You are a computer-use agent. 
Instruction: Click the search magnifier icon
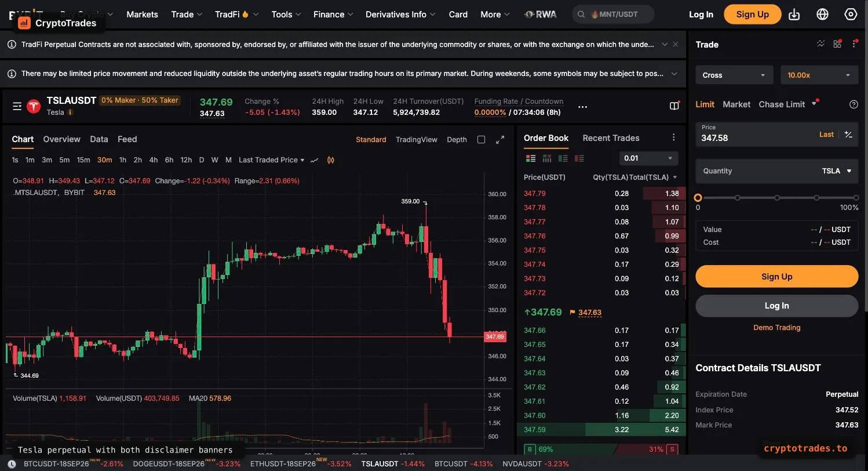(581, 15)
